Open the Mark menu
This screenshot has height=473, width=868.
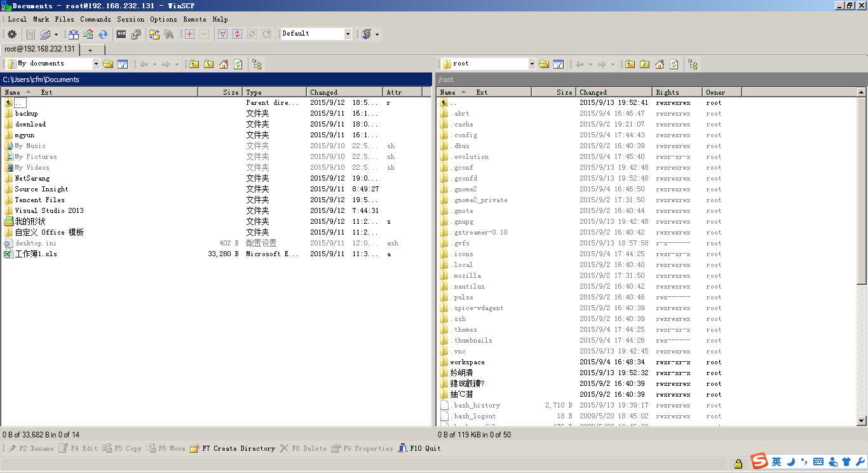(41, 19)
